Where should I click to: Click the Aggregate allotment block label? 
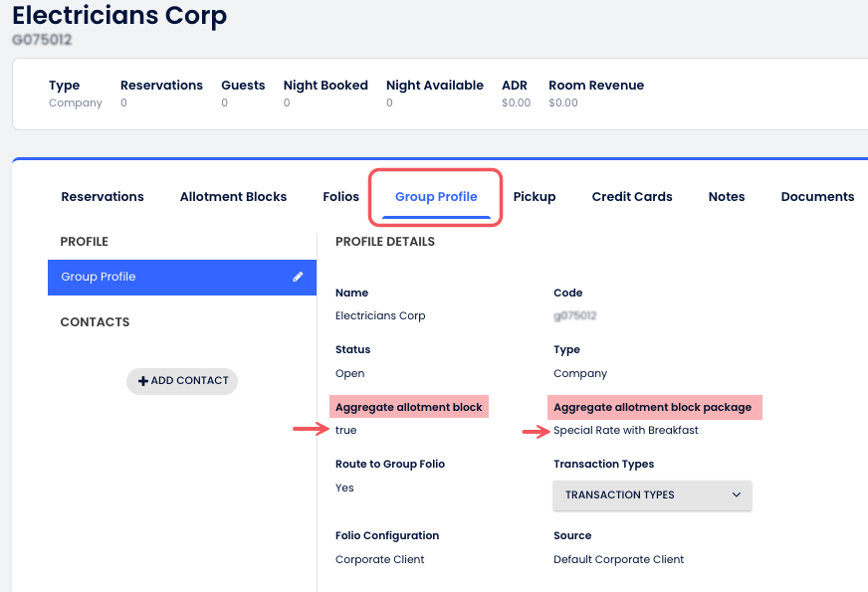click(409, 407)
